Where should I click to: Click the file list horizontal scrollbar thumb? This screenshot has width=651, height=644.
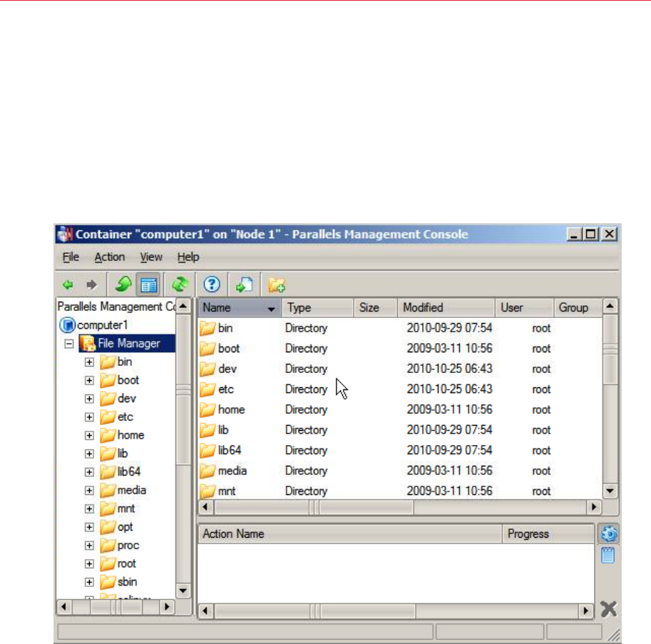[314, 507]
